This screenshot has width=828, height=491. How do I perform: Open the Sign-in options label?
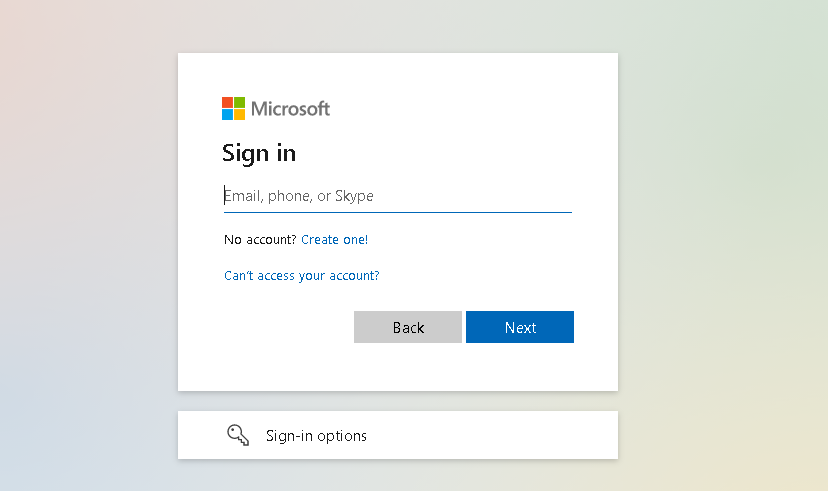click(316, 436)
